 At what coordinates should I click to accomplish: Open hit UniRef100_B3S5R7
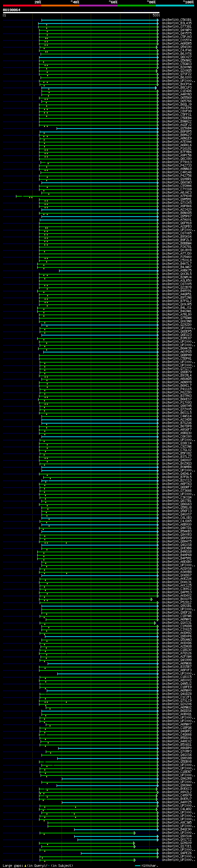coord(177,667)
